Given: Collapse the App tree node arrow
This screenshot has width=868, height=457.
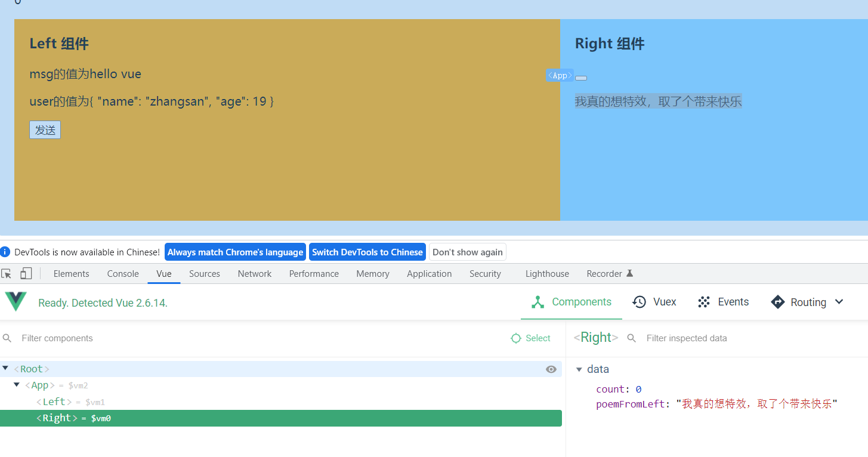Looking at the screenshot, I should coord(17,385).
